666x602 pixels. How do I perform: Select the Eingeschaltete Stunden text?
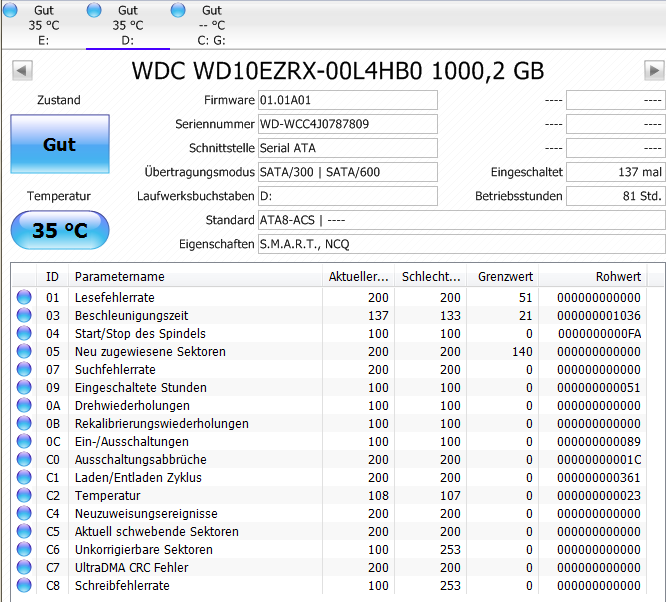tap(141, 387)
